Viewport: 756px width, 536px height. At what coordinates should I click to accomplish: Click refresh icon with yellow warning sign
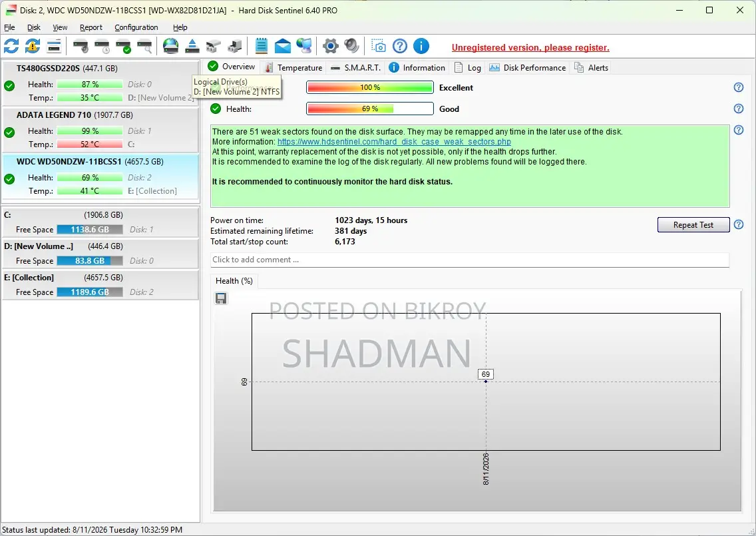coord(33,47)
